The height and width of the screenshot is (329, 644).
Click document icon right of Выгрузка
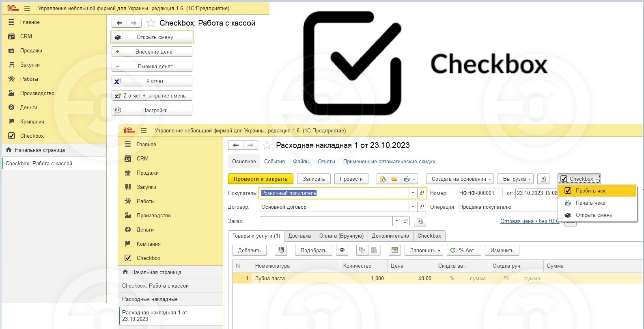[543, 179]
